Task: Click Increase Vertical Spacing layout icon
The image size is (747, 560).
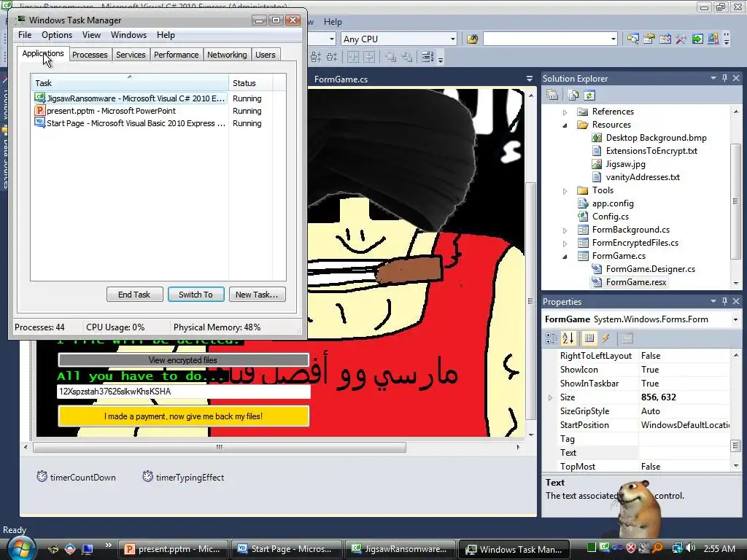Action: [x=316, y=57]
